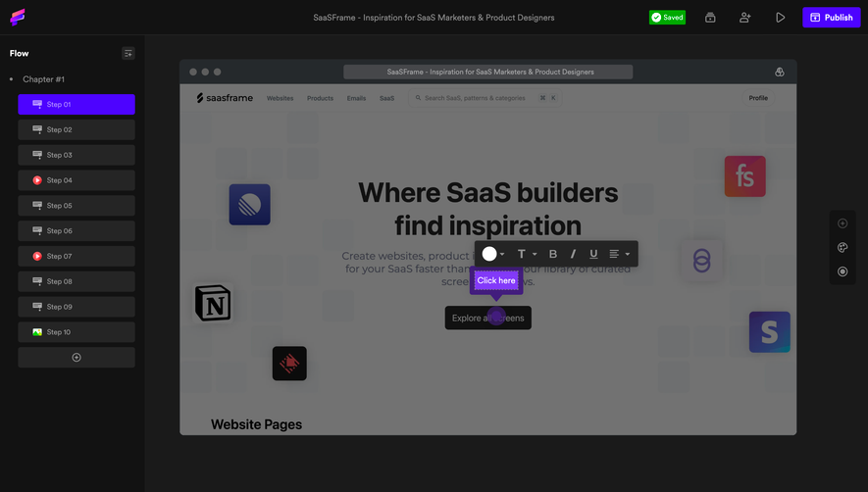Image resolution: width=868 pixels, height=492 pixels.
Task: Click the app logo in top-left corner
Action: tap(17, 18)
